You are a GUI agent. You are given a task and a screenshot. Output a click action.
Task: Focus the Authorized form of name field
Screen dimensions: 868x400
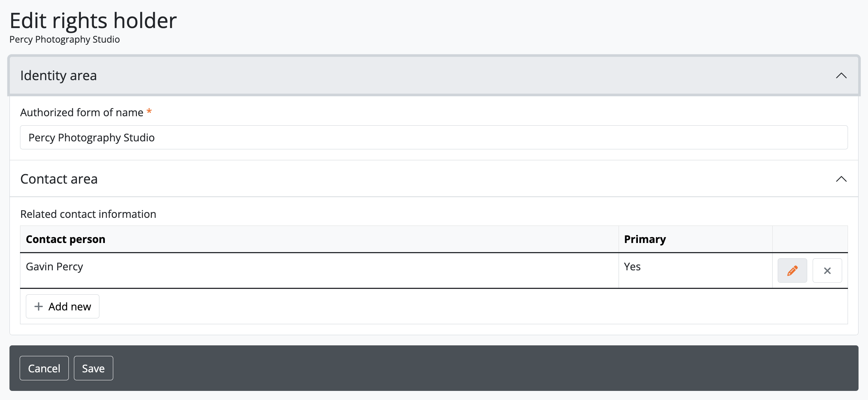433,137
